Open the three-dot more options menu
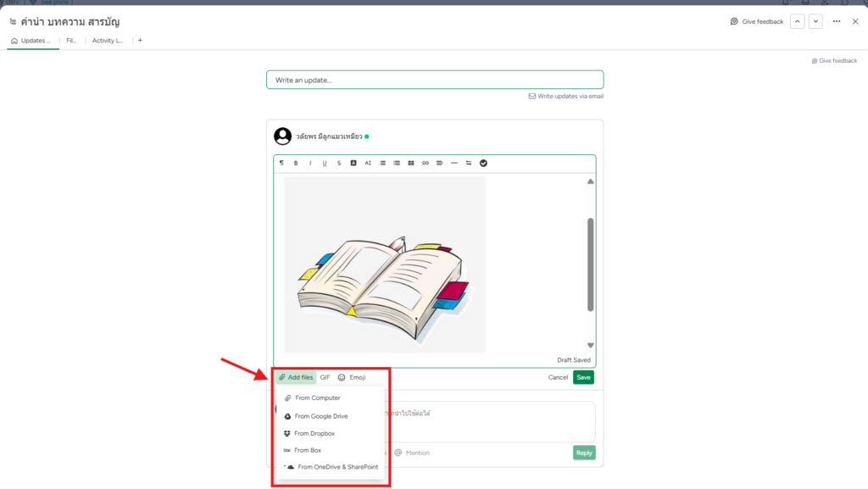The width and height of the screenshot is (868, 489). (837, 21)
